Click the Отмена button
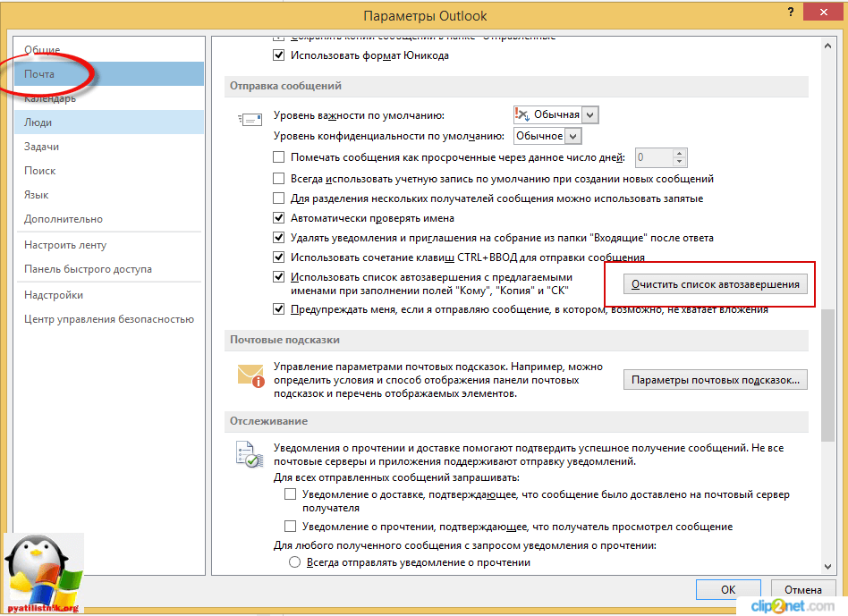Viewport: 848px width, 616px height. coord(802,589)
